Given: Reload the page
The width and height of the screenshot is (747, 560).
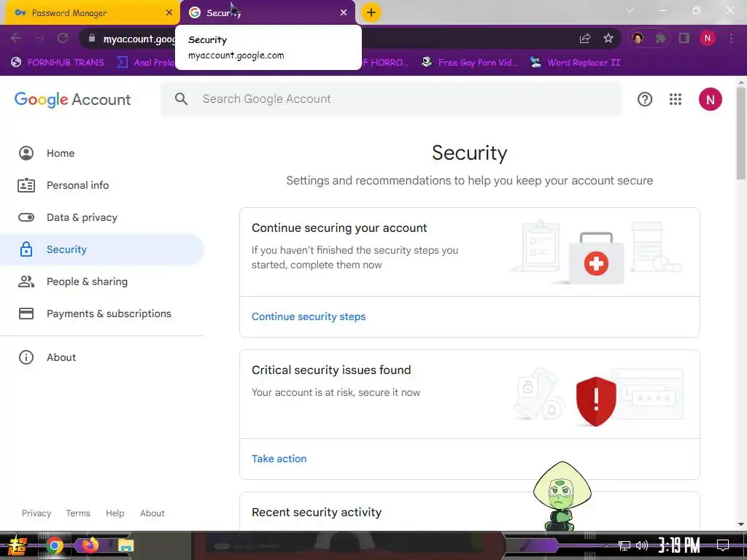Looking at the screenshot, I should pyautogui.click(x=63, y=38).
